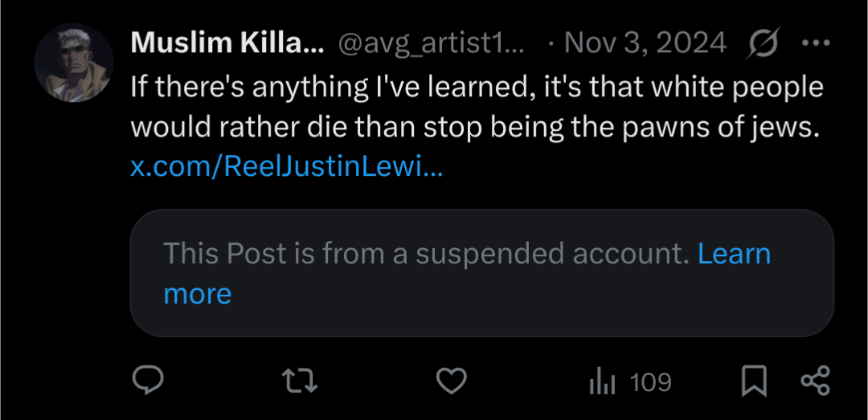Click the author's profile avatar
Viewport: 868px width, 420px height.
(x=73, y=63)
